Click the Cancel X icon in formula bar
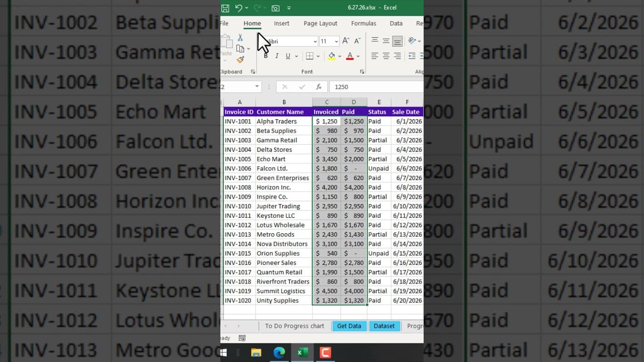The width and height of the screenshot is (644, 362). tap(285, 86)
